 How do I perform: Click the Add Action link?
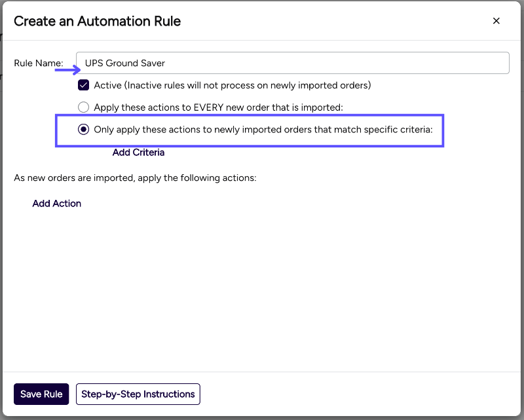point(57,203)
